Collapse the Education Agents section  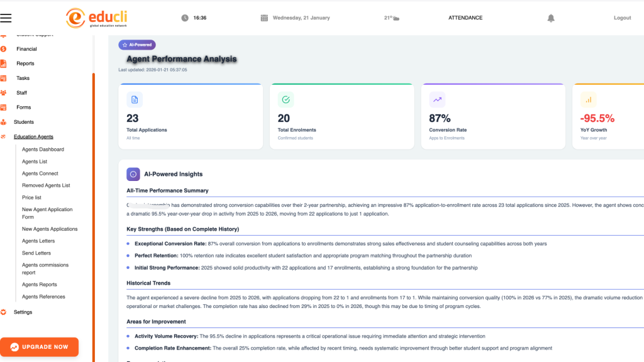pyautogui.click(x=33, y=136)
